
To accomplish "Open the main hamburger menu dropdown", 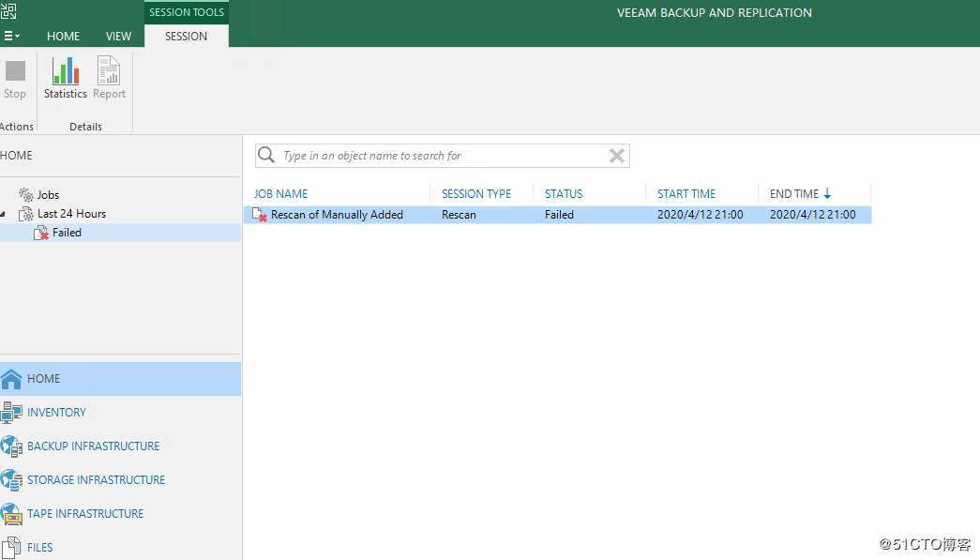I will 10,37.
